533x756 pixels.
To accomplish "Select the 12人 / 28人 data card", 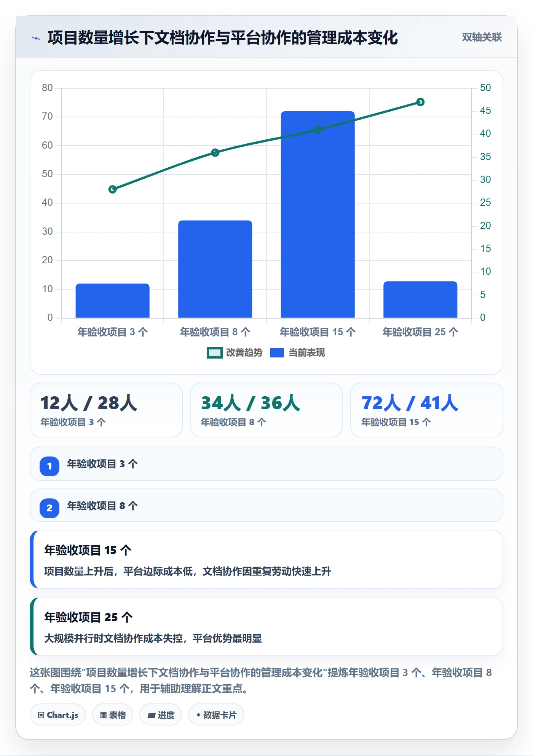I will click(x=106, y=410).
